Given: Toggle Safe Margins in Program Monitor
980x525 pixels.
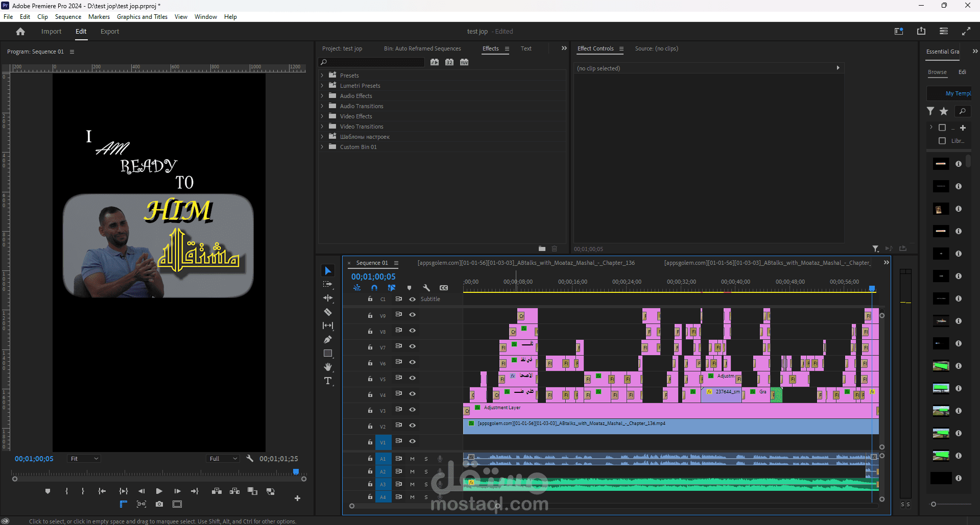Looking at the screenshot, I should click(x=177, y=504).
